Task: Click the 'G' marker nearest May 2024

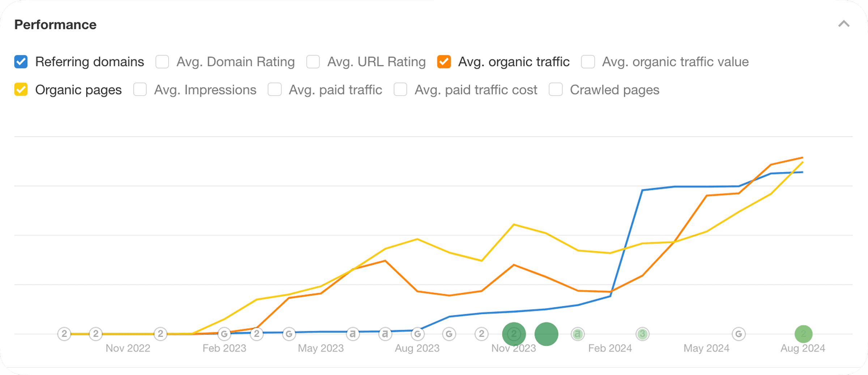Action: (x=739, y=334)
